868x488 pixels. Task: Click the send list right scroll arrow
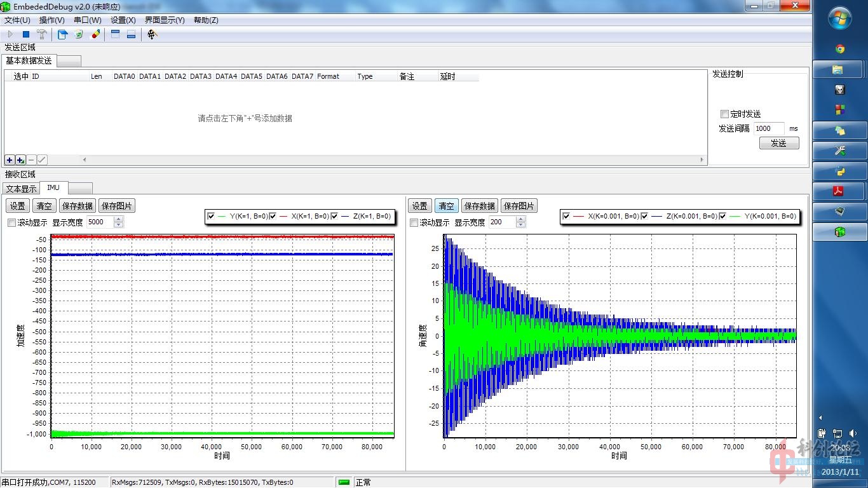tap(702, 160)
